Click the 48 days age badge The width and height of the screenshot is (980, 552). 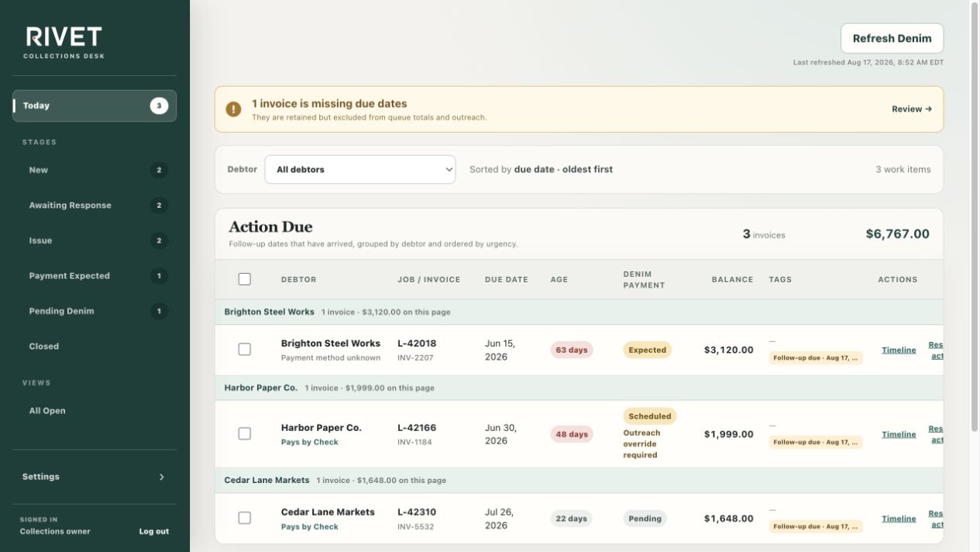coord(572,435)
